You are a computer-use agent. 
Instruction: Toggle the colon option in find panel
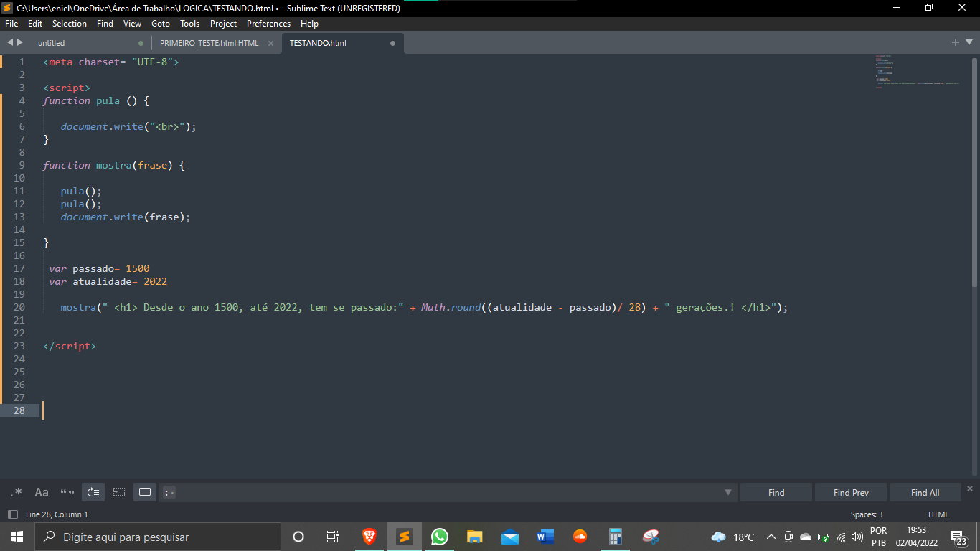(x=168, y=492)
